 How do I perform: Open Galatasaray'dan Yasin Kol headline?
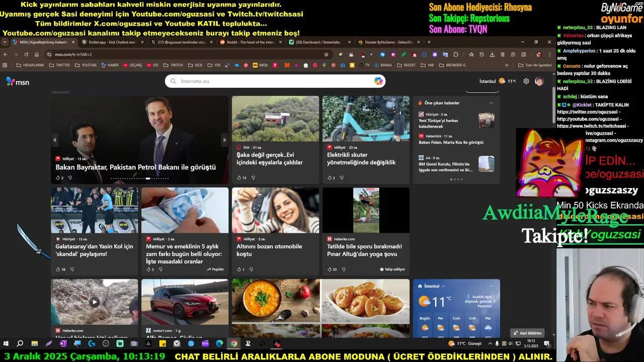pos(94,250)
